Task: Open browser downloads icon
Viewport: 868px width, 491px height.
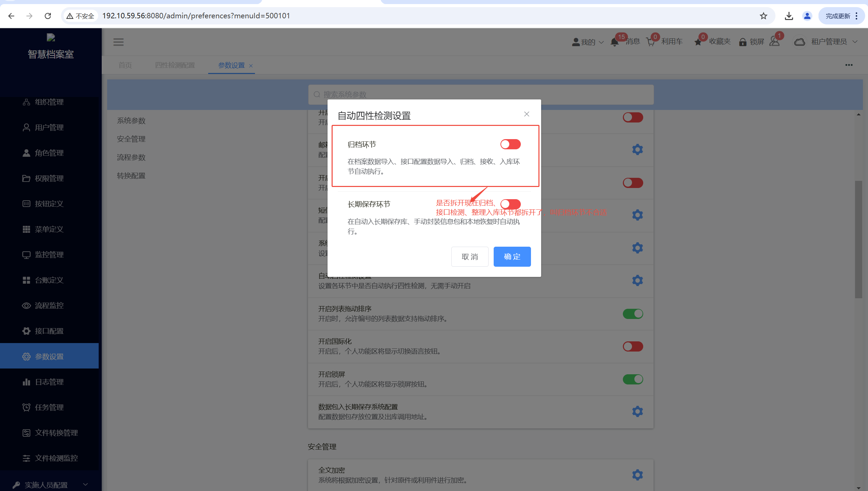Action: [789, 16]
